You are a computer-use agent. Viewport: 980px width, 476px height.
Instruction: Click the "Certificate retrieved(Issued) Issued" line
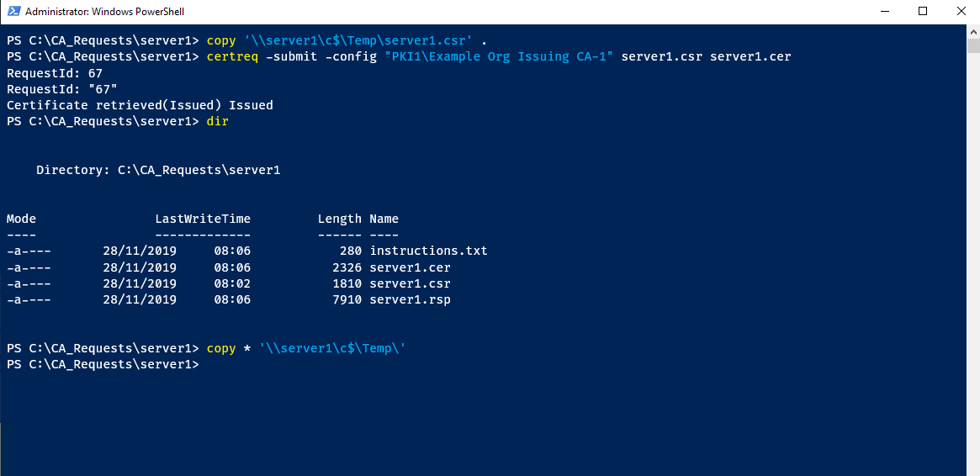coord(140,105)
